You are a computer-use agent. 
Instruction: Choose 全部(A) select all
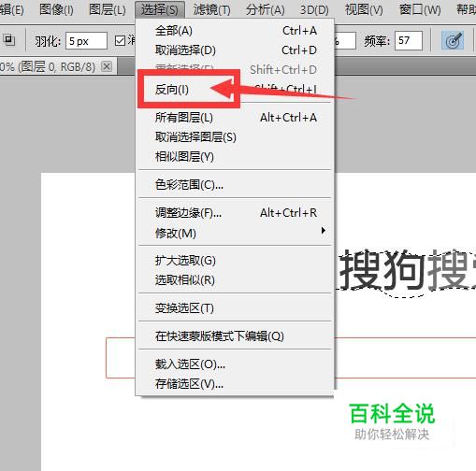236,31
